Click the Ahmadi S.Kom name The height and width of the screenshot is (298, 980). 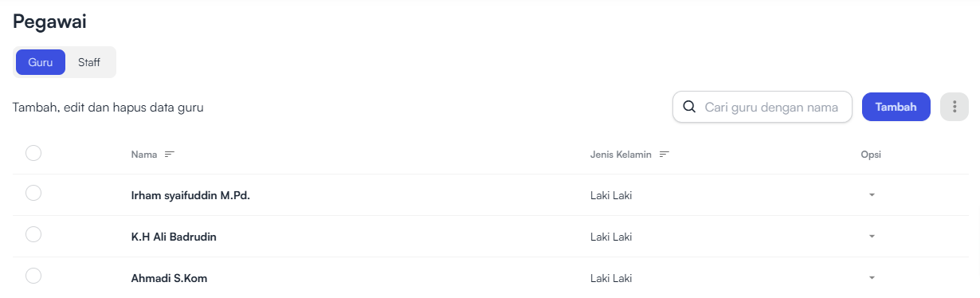click(x=170, y=278)
